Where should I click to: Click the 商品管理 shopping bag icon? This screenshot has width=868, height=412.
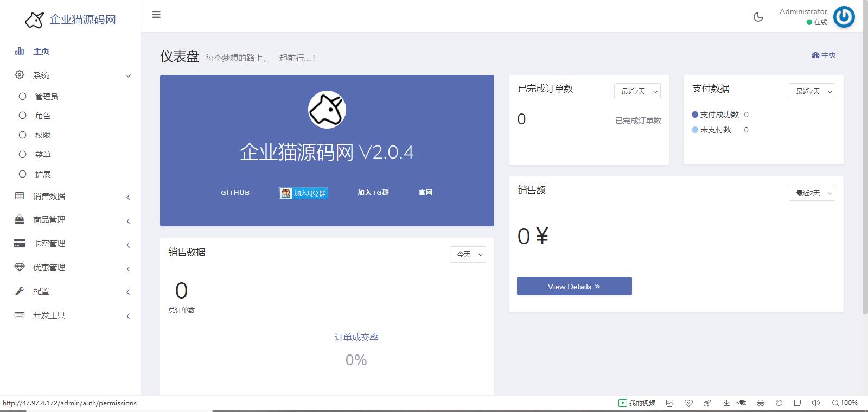20,219
